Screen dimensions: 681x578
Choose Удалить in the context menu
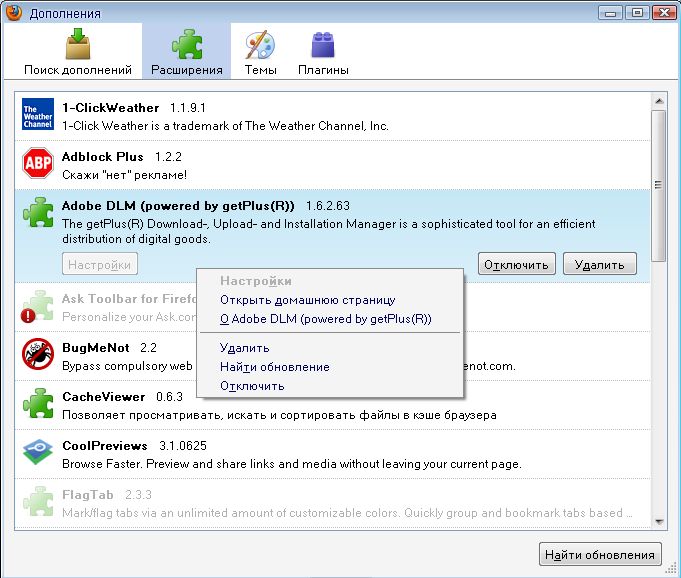coord(330,348)
